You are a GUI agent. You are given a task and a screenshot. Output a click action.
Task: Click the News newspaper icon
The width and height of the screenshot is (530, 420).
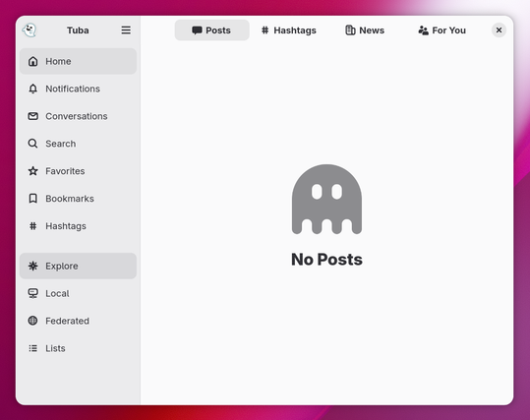[350, 30]
